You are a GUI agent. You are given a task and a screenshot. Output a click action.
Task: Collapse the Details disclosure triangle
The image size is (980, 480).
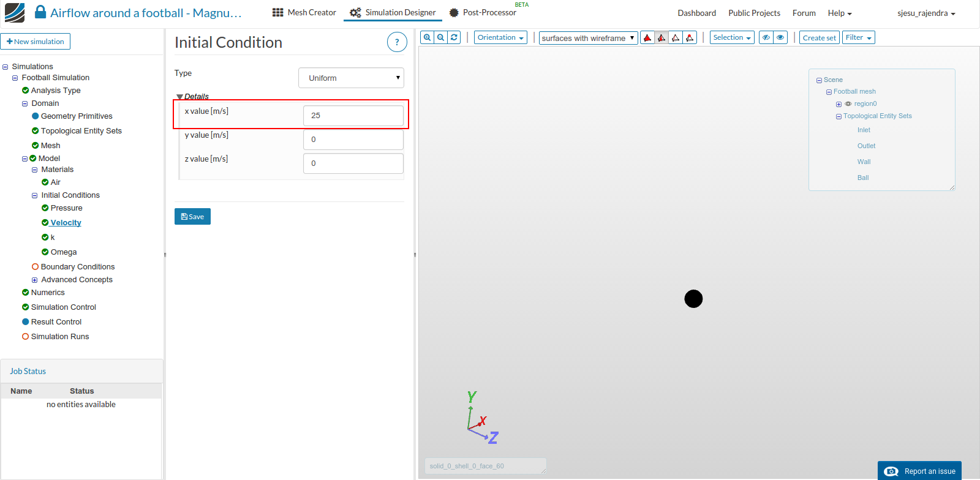[x=179, y=97]
